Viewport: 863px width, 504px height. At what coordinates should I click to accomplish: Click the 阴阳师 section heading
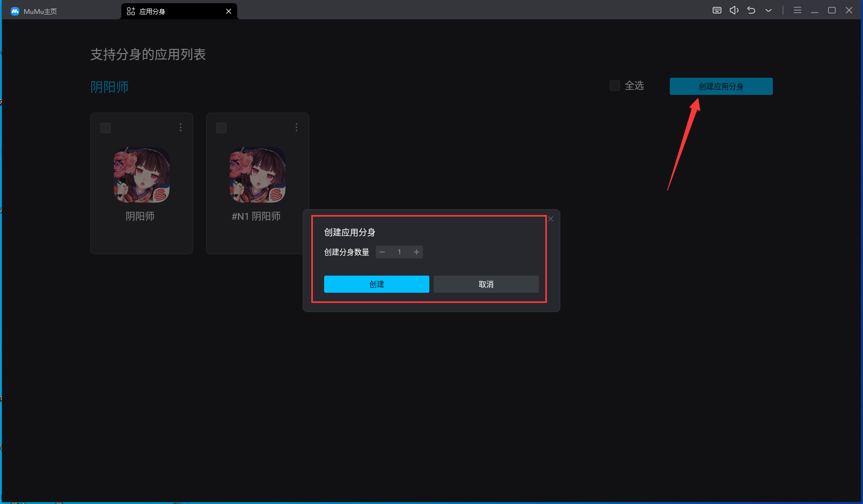pos(109,87)
